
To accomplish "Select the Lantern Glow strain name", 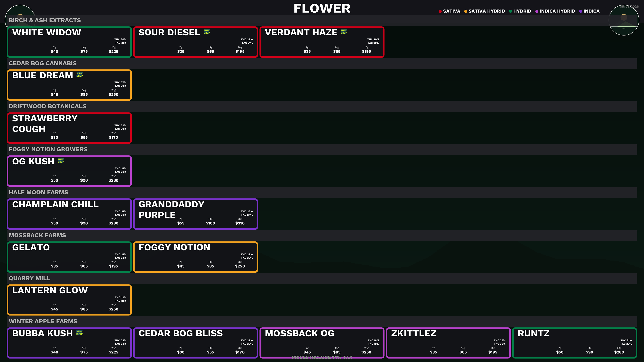I will pyautogui.click(x=50, y=290).
